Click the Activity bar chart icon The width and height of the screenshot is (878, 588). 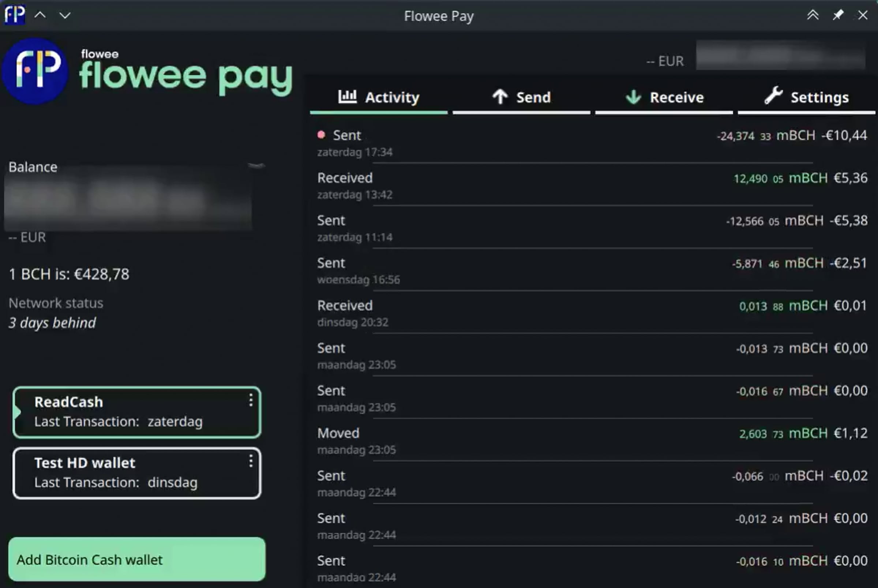(x=347, y=97)
